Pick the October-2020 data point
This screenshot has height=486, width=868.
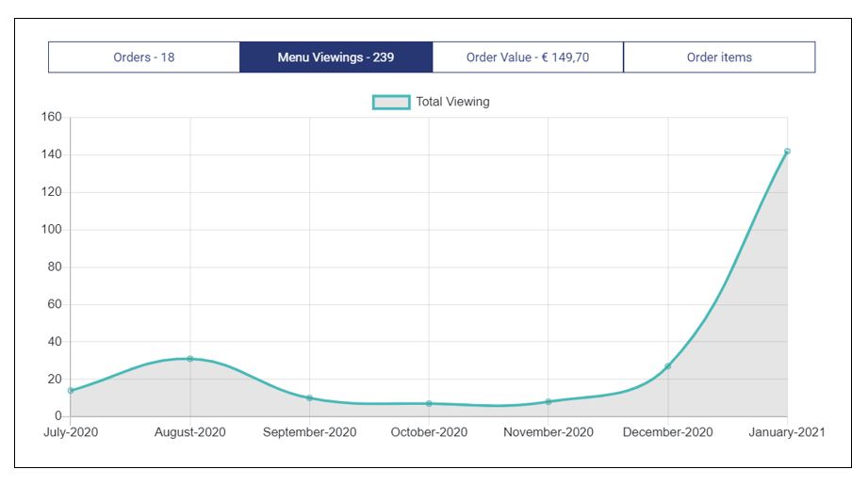coord(429,403)
